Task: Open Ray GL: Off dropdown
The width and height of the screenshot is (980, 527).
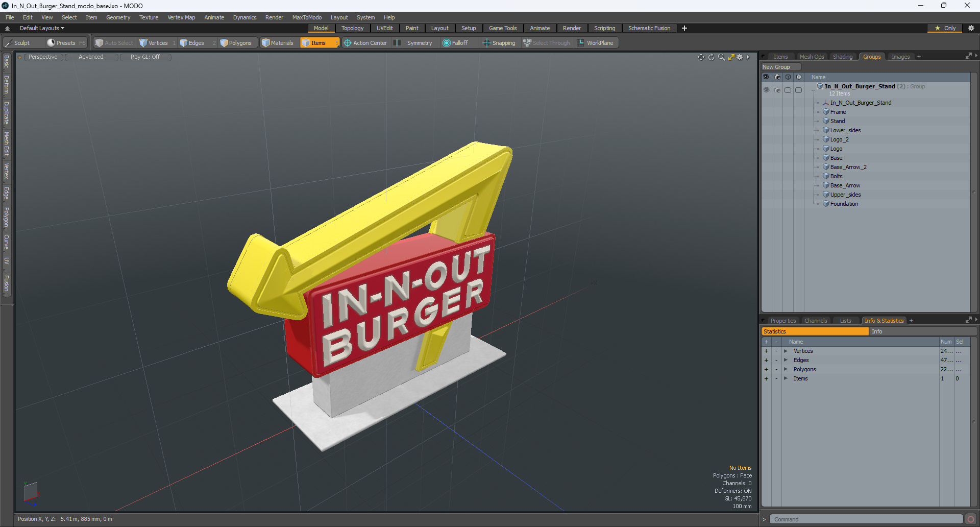Action: [x=145, y=57]
